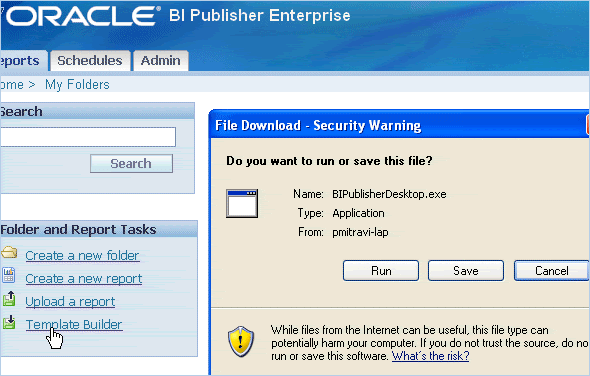Open the What's the risk? link

click(x=430, y=356)
